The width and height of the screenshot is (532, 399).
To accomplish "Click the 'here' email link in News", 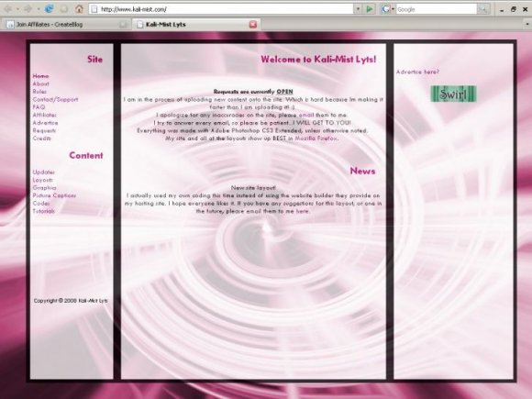I will click(x=303, y=211).
